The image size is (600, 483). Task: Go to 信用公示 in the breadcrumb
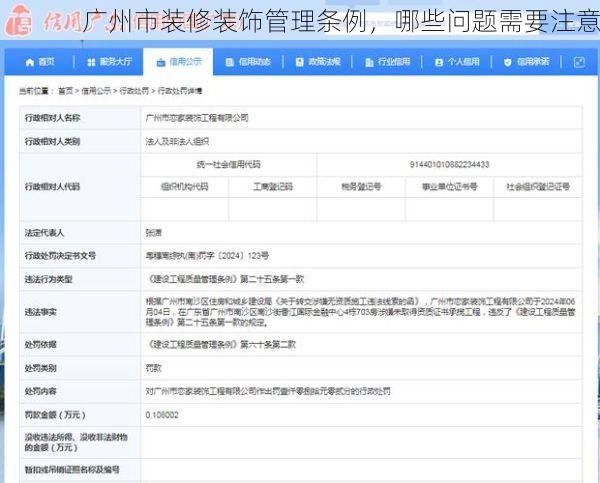pos(96,91)
